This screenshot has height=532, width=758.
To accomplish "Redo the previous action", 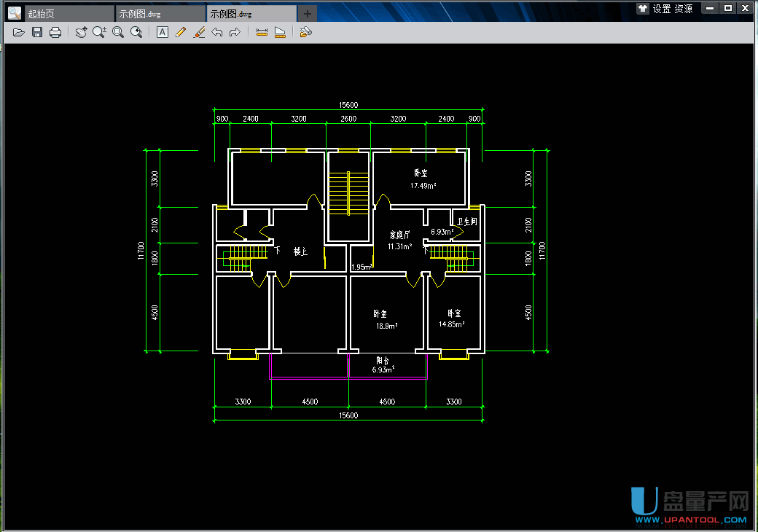I will [x=235, y=32].
